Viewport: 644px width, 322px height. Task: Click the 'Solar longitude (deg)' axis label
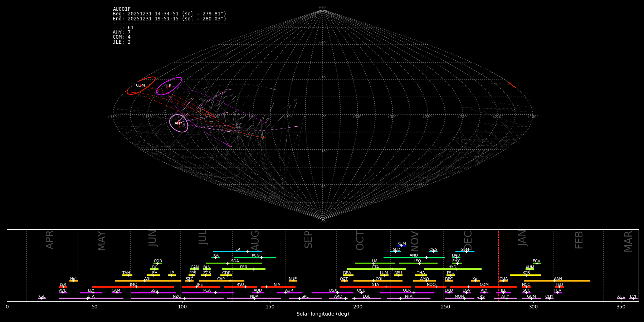pos(323,314)
